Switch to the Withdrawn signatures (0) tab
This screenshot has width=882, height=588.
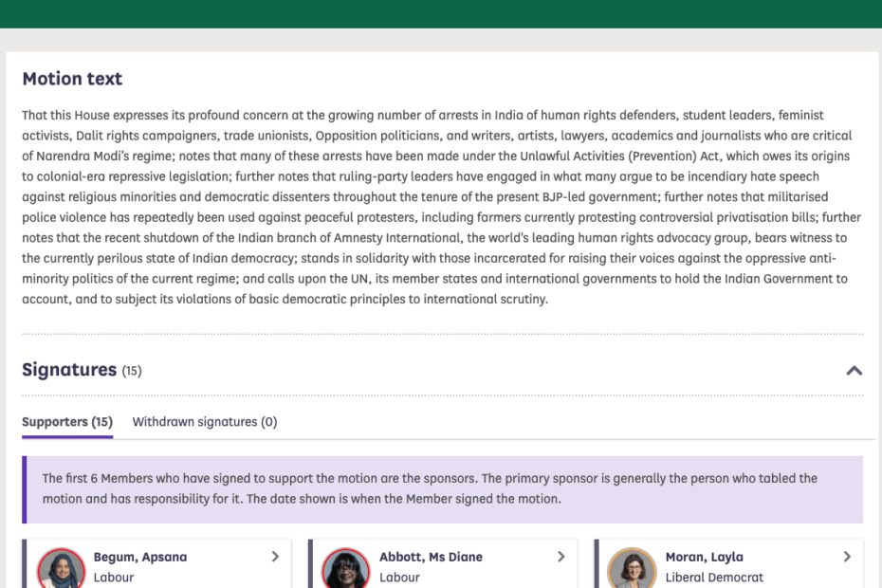click(x=204, y=422)
